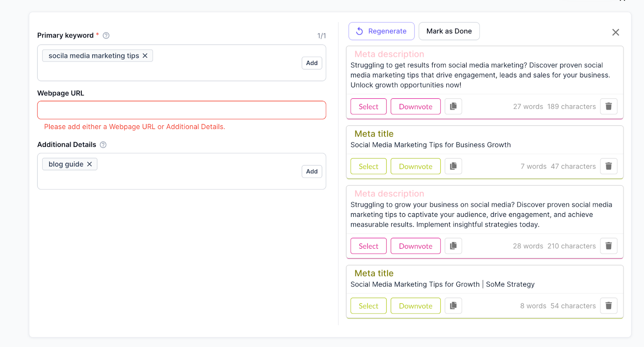Click Add in Additional Details box

coord(312,171)
